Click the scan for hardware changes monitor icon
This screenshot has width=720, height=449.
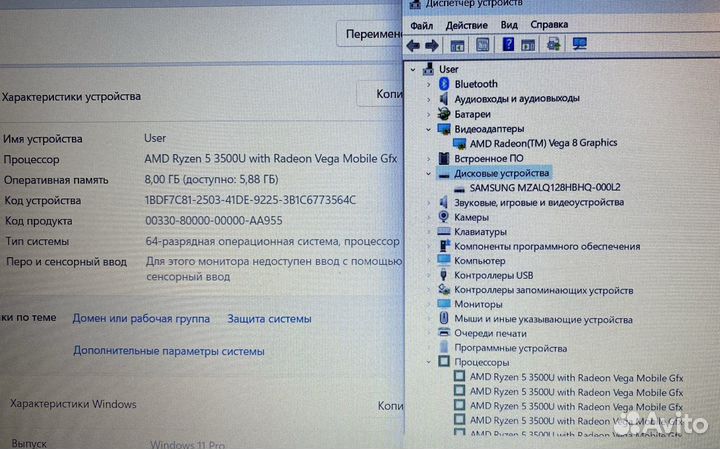(x=579, y=44)
